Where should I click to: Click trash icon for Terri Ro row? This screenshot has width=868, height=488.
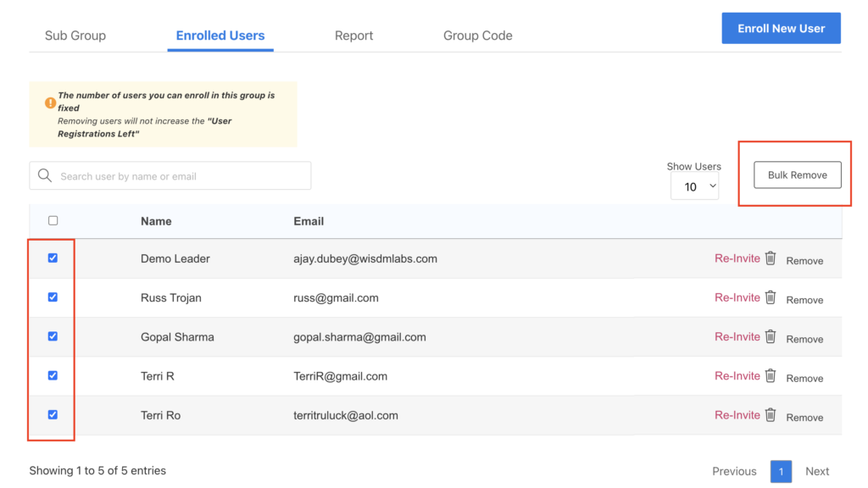(x=770, y=415)
